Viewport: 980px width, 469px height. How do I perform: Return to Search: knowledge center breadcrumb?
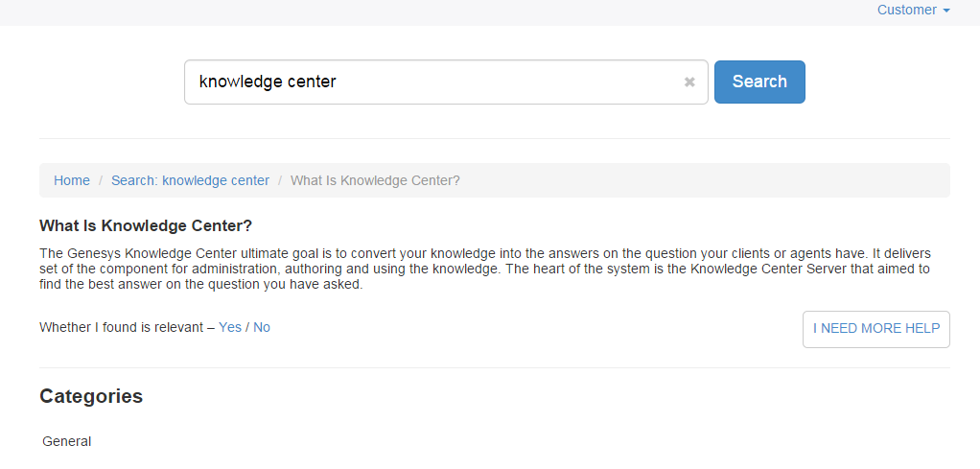(x=190, y=180)
